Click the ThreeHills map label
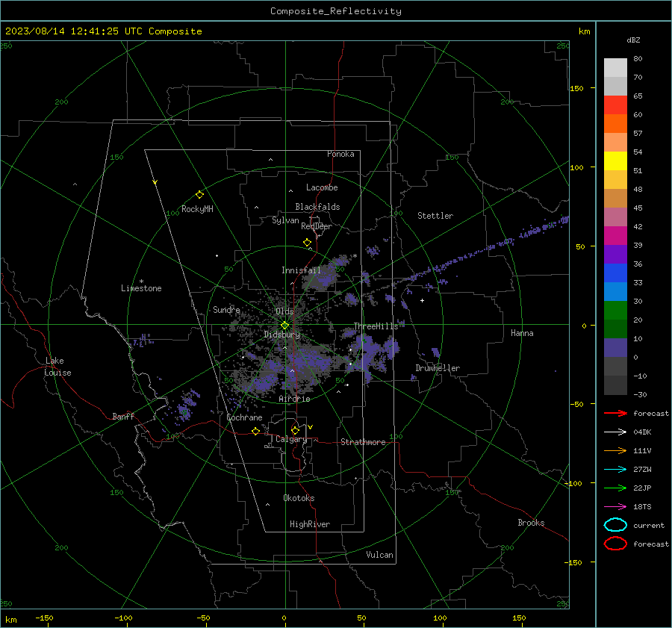The width and height of the screenshot is (672, 628). coord(376,326)
